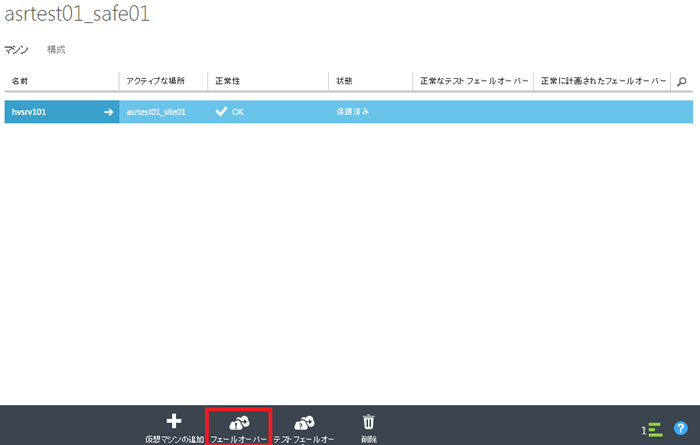Run テスト フェールオーバー from command bar
The width and height of the screenshot is (700, 445).
point(304,428)
